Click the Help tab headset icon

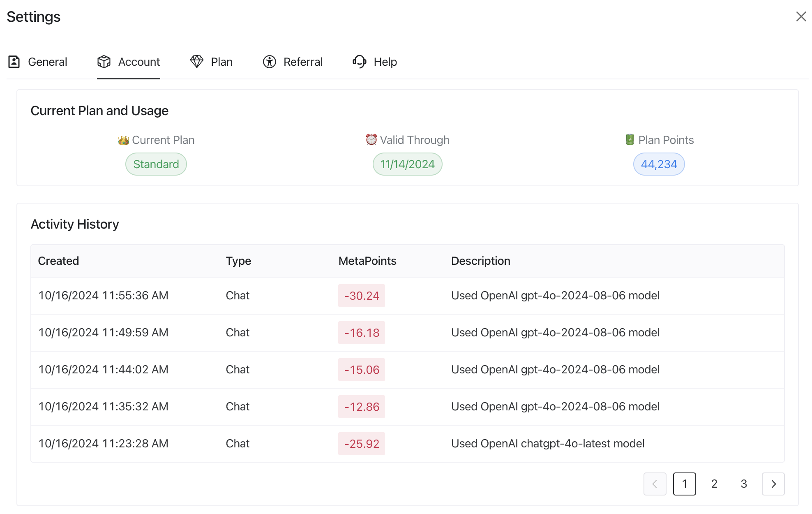tap(360, 62)
